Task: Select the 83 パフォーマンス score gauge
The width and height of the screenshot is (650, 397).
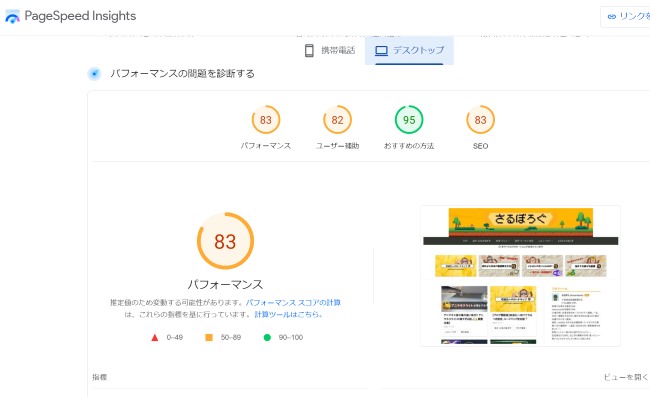Action: (266, 120)
